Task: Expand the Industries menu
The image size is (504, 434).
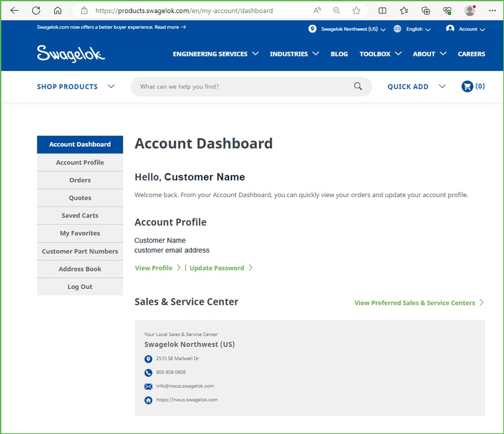Action: click(295, 54)
